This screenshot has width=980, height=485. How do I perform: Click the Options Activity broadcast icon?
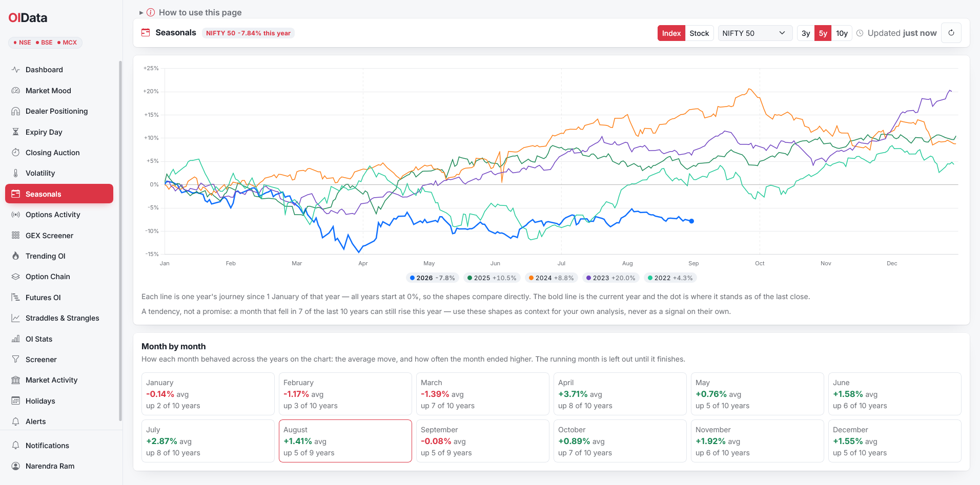click(16, 215)
